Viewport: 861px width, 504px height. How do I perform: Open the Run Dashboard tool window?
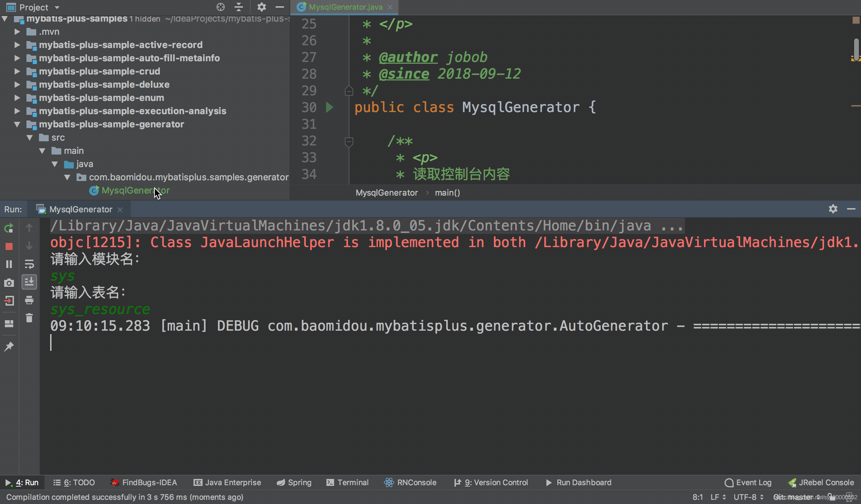[578, 482]
